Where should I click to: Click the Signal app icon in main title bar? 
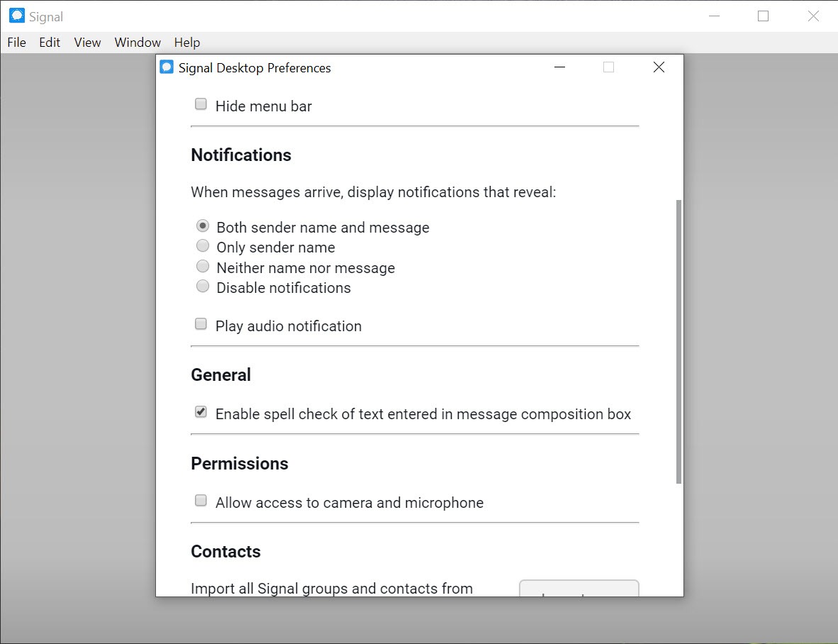pyautogui.click(x=17, y=16)
